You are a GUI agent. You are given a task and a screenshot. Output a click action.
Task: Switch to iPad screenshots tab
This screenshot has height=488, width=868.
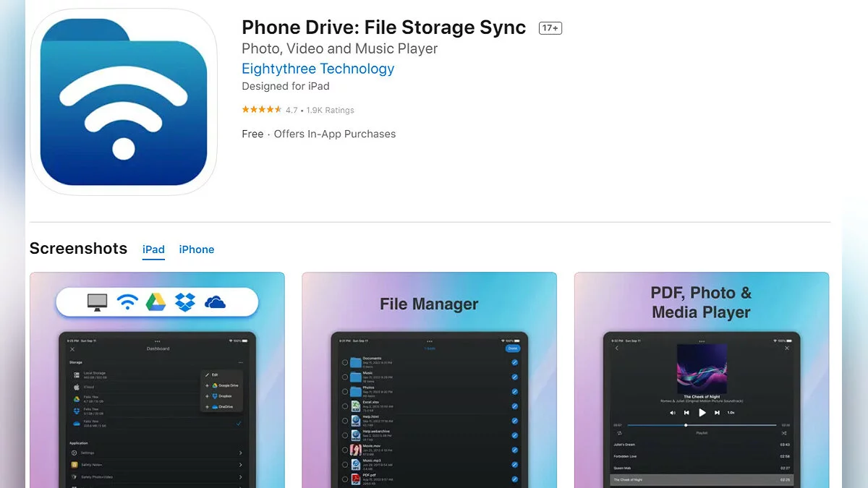153,249
